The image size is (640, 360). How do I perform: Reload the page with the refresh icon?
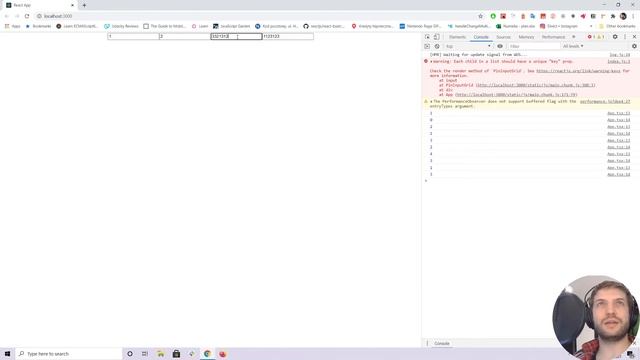pos(27,16)
